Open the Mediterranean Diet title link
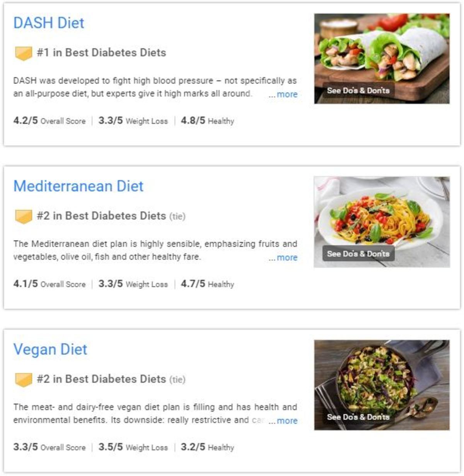This screenshot has height=476, width=464. point(78,186)
